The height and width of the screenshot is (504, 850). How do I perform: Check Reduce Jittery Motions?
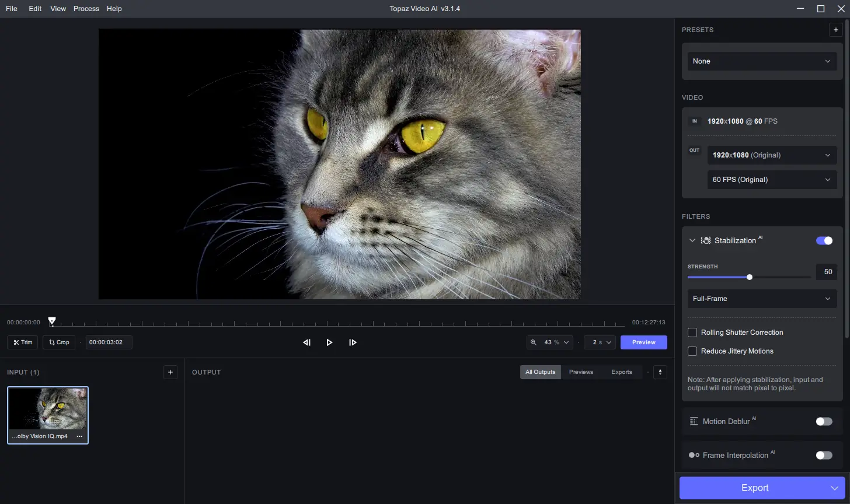(x=692, y=351)
